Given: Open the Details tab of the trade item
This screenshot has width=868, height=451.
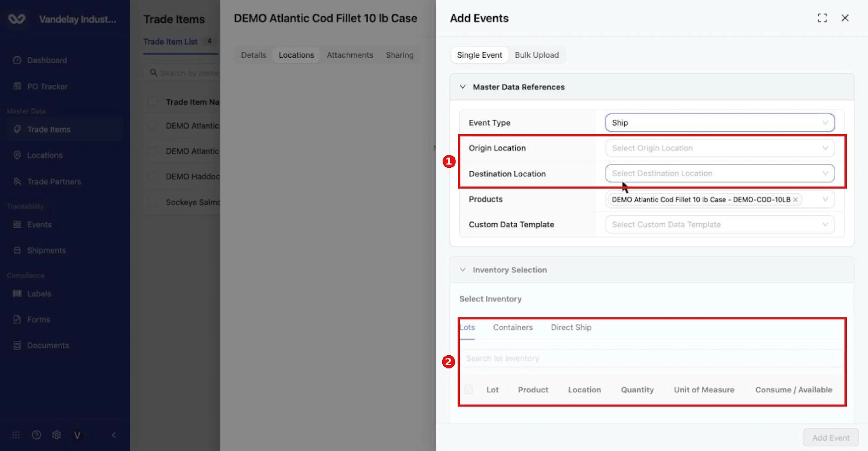Looking at the screenshot, I should point(253,55).
